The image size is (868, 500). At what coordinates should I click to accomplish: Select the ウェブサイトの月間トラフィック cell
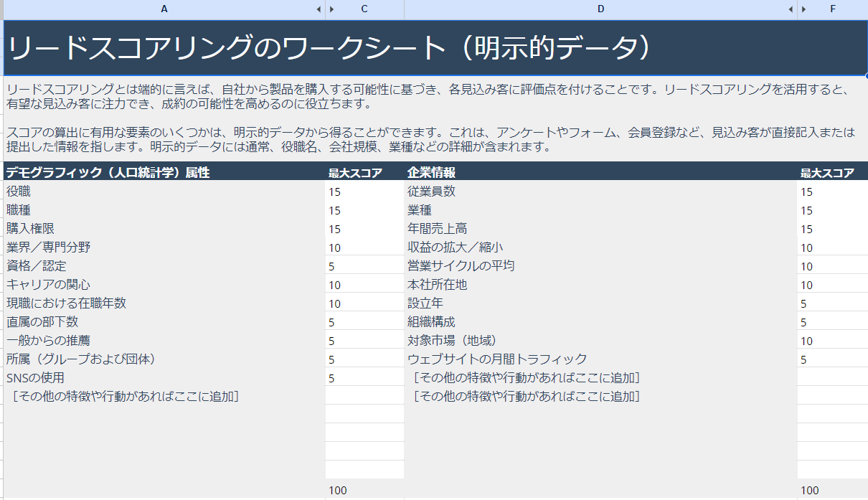pos(600,359)
